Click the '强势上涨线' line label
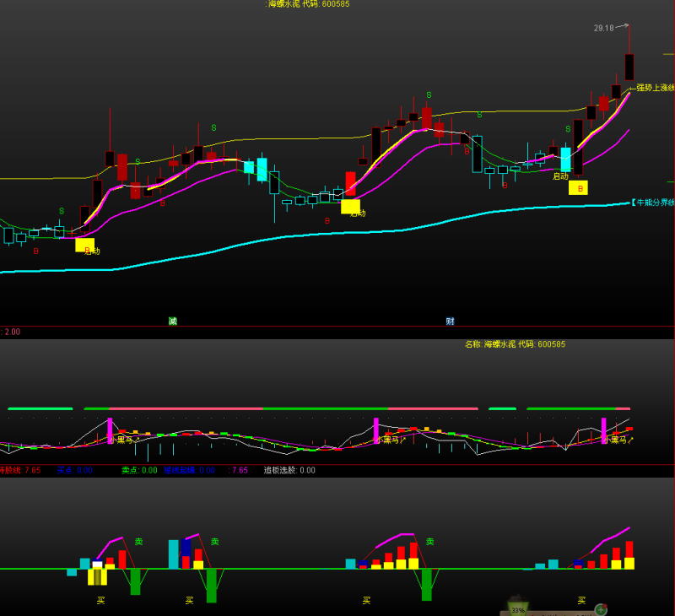This screenshot has width=675, height=616. pyautogui.click(x=656, y=88)
